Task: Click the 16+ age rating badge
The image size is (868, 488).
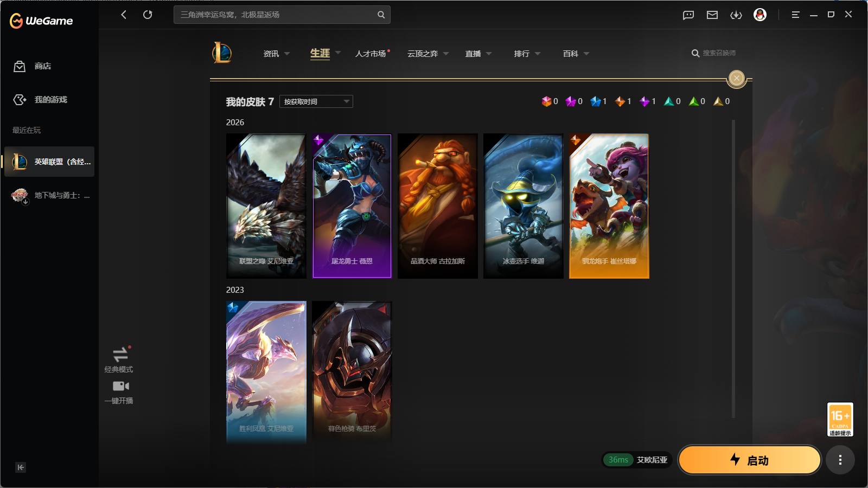Action: pyautogui.click(x=840, y=419)
